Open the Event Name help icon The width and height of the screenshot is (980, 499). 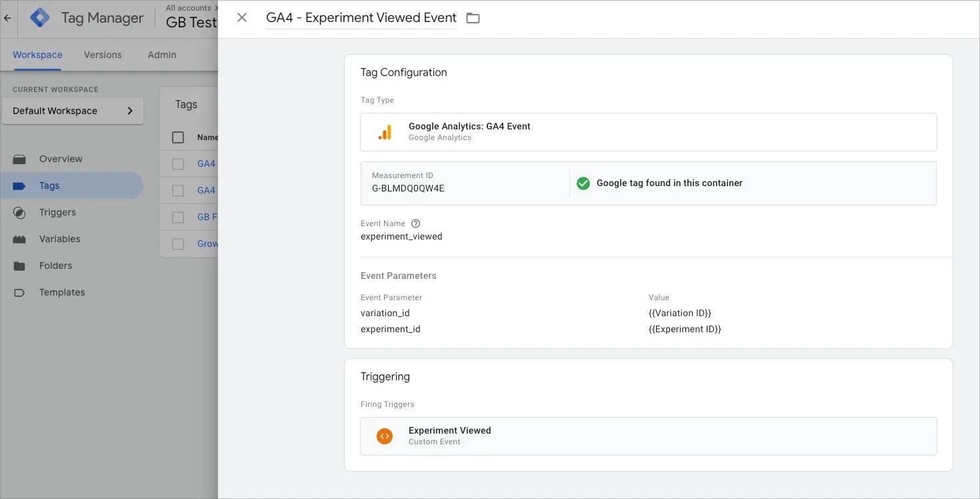point(416,223)
